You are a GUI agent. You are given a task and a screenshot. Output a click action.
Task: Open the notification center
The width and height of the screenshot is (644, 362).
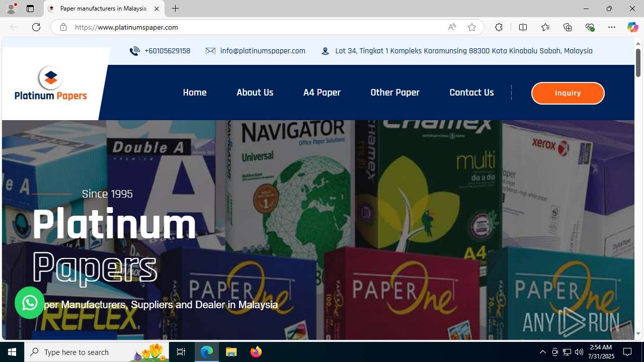point(628,352)
